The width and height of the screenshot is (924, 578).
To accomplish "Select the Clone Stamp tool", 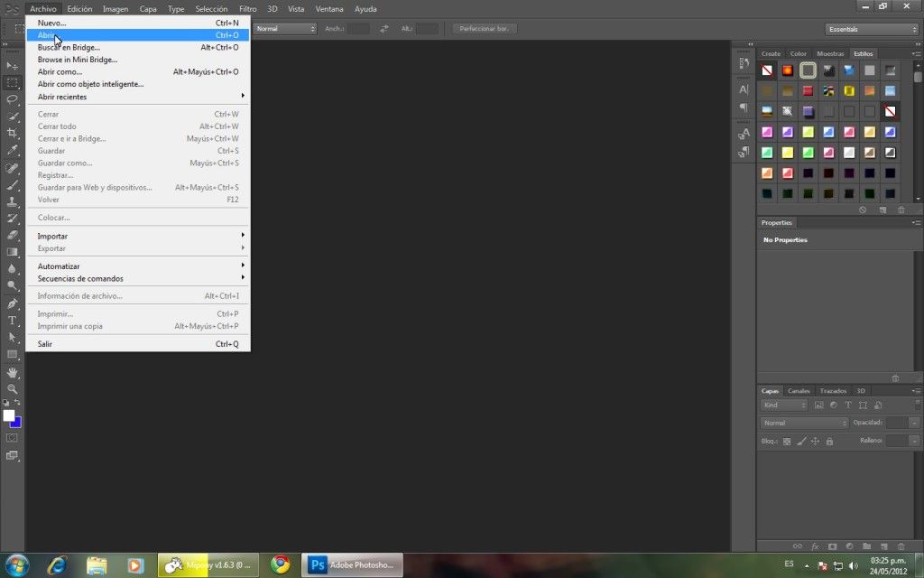I will coord(12,201).
